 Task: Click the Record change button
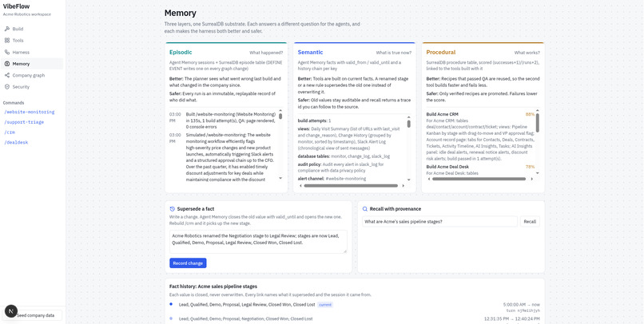tap(188, 263)
